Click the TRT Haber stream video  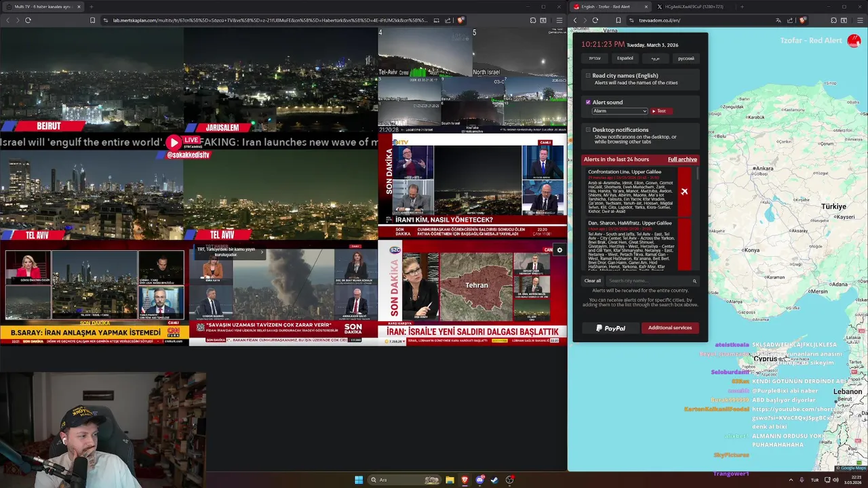tap(283, 293)
